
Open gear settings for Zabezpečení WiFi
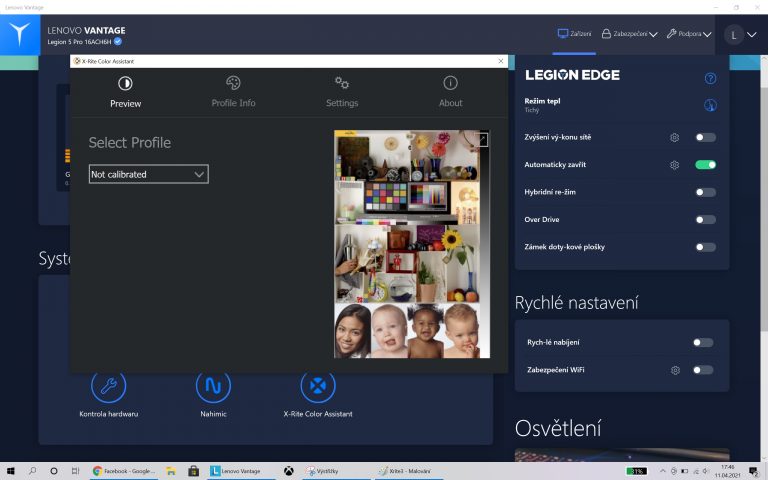675,370
